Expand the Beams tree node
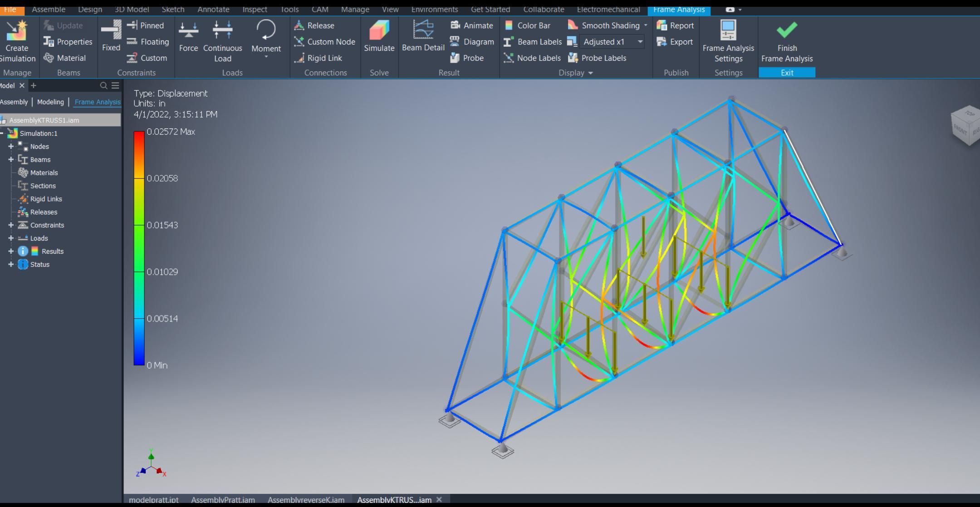The height and width of the screenshot is (507, 980). pyautogui.click(x=11, y=159)
